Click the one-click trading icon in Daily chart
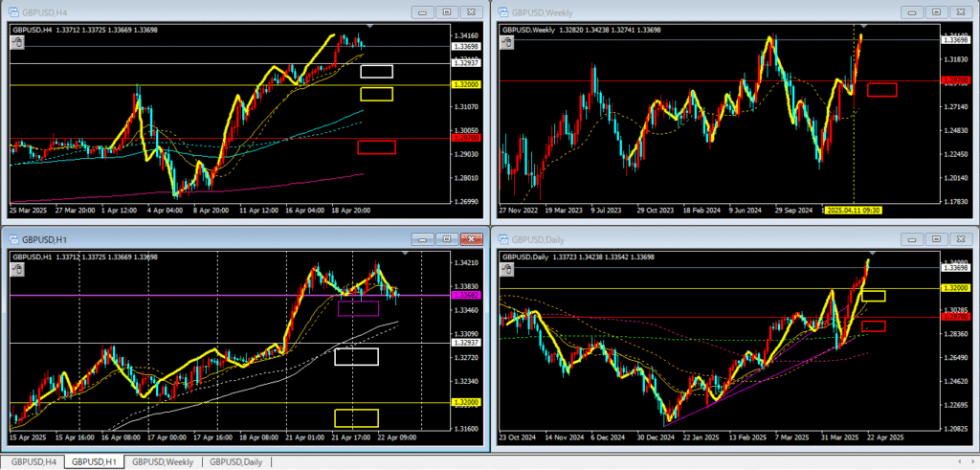The image size is (980, 470). tap(507, 269)
